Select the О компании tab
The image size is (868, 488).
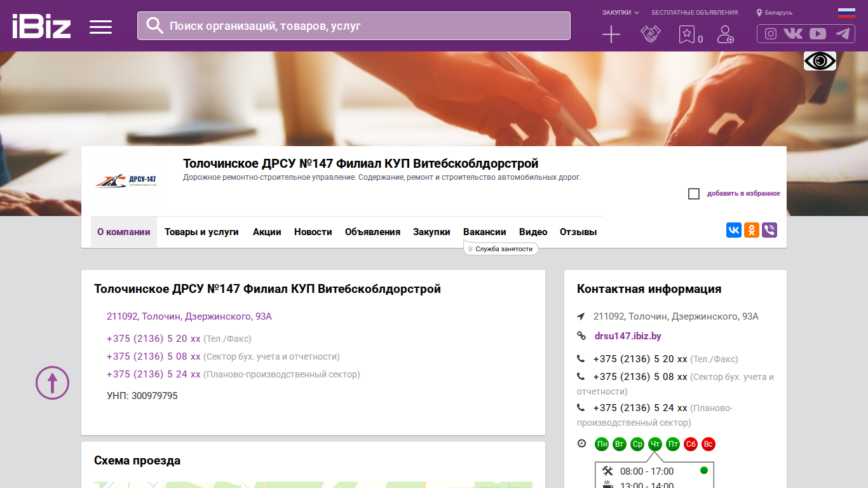point(124,232)
